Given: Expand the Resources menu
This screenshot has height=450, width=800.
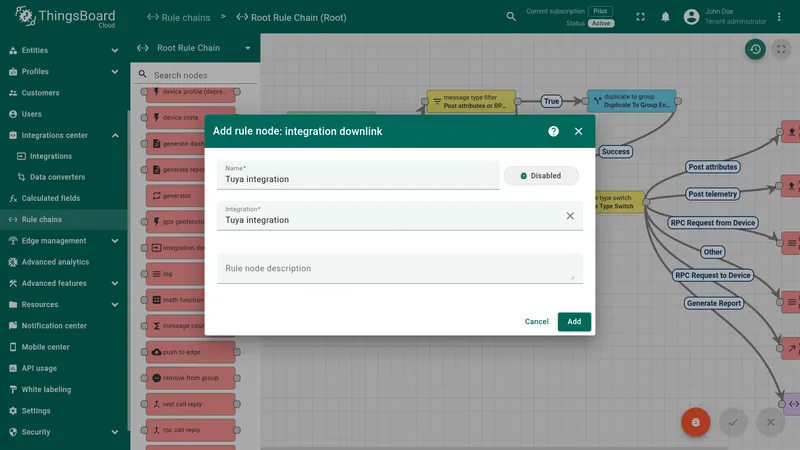Looking at the screenshot, I should 63,305.
